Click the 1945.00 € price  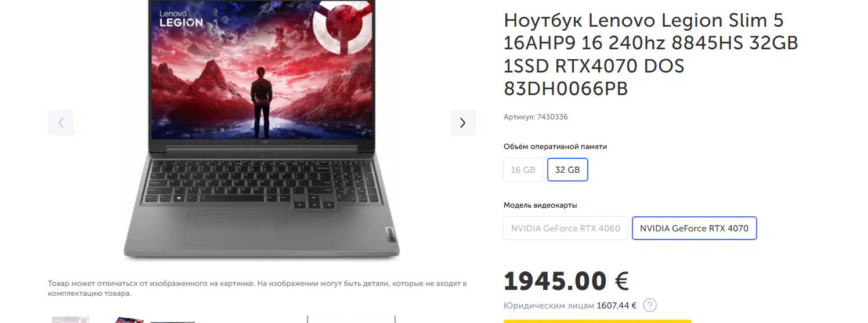[566, 281]
